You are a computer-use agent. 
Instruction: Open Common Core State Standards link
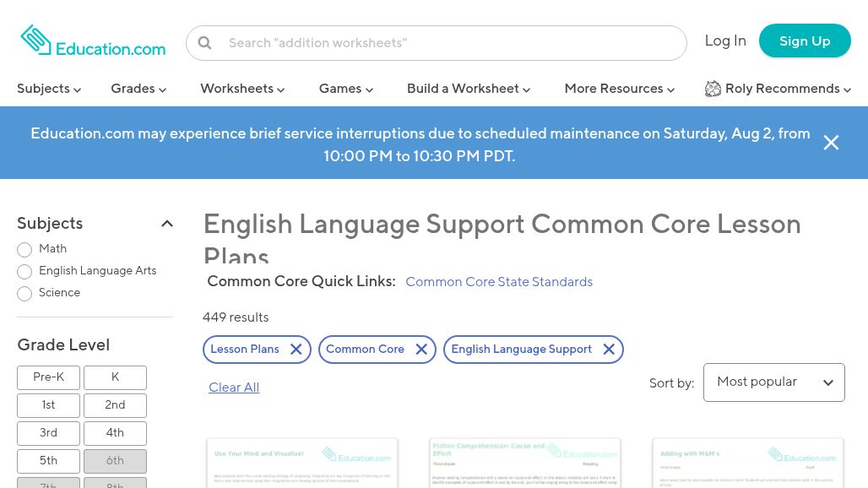tap(499, 282)
